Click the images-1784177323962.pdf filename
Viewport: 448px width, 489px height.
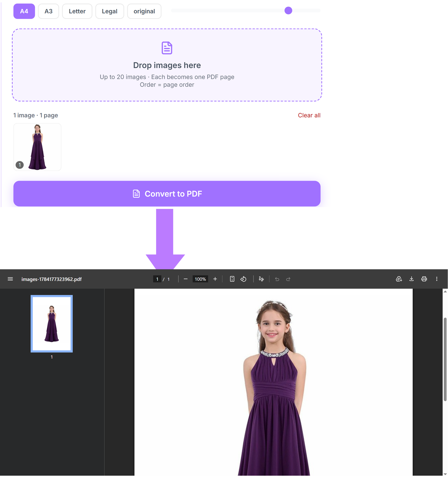point(51,279)
